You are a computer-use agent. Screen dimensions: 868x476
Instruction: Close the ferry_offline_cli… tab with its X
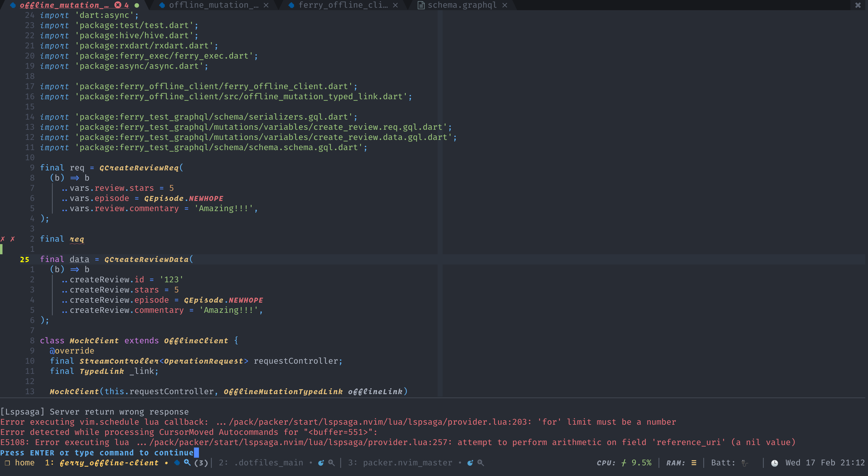(x=395, y=5)
